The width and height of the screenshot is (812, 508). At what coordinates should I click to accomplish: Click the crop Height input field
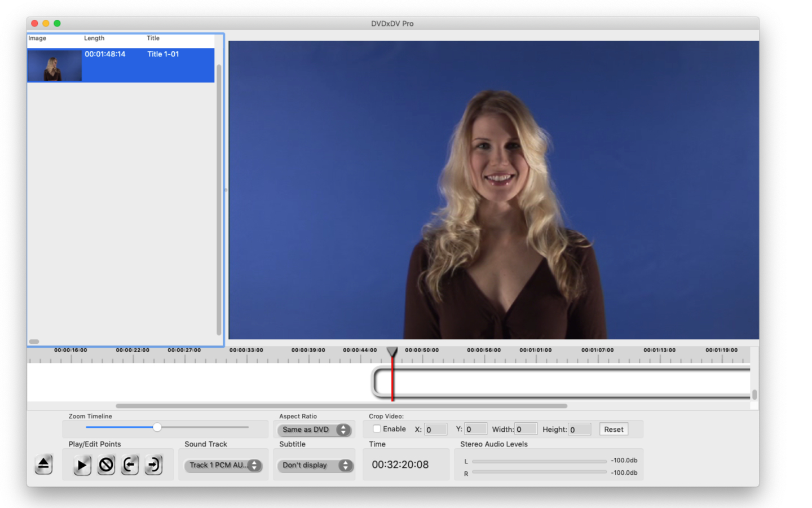click(579, 430)
